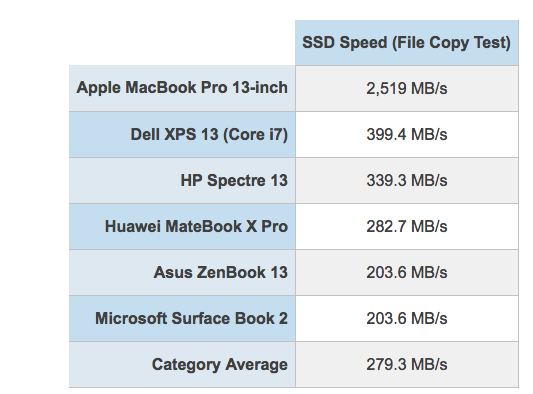Click the 282.7 MB/s value cell
533x394 pixels.
pyautogui.click(x=407, y=227)
